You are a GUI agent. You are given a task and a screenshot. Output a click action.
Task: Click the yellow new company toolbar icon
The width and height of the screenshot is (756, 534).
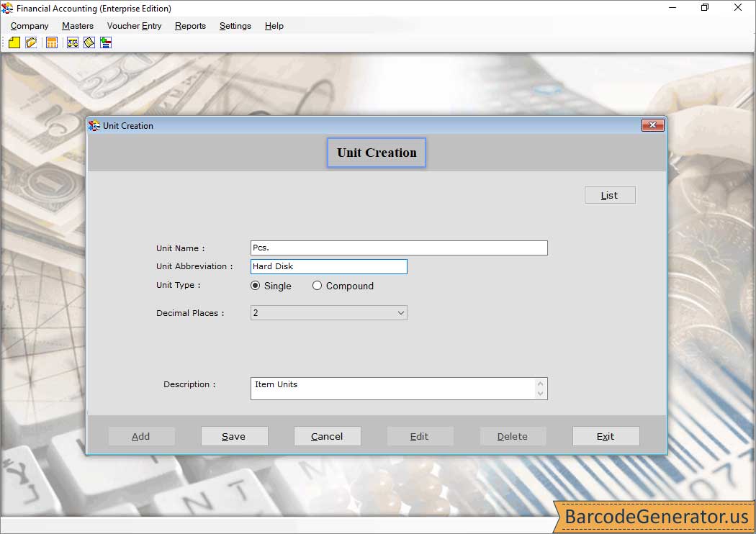point(14,43)
